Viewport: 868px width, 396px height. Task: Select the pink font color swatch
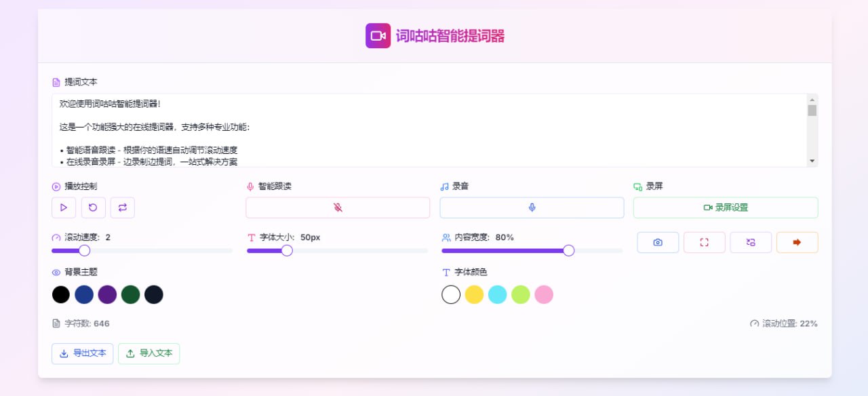[x=544, y=294]
